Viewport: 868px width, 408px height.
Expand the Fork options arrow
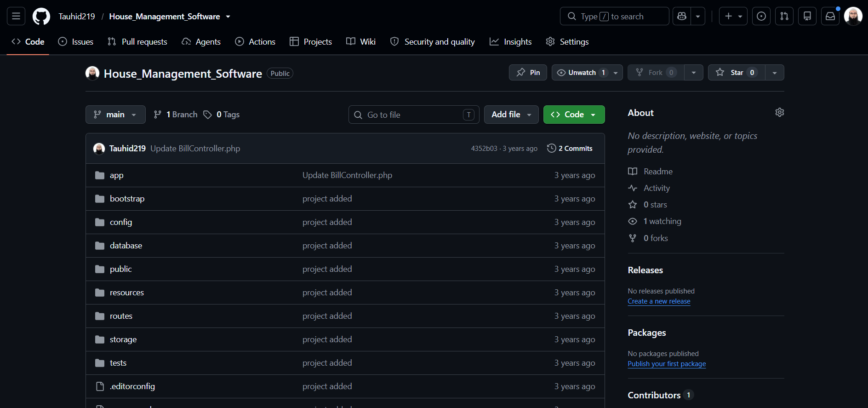pyautogui.click(x=694, y=73)
